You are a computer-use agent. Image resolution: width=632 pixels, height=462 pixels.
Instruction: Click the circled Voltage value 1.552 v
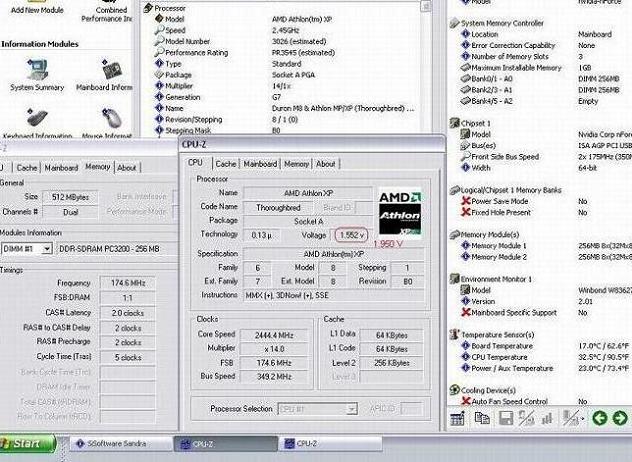tap(351, 235)
